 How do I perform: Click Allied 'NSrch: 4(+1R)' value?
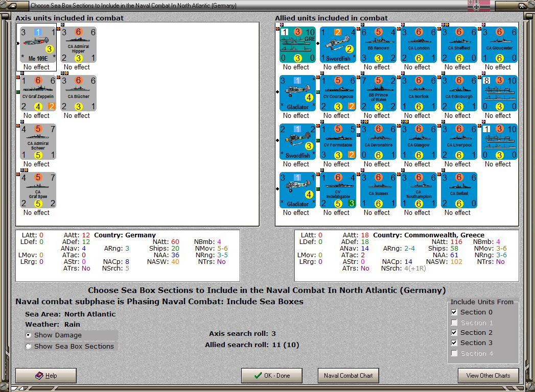(x=403, y=268)
